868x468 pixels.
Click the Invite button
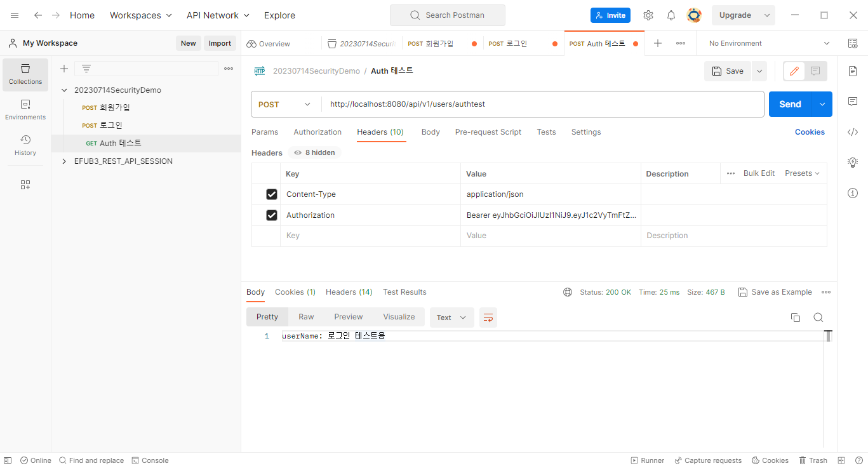610,15
